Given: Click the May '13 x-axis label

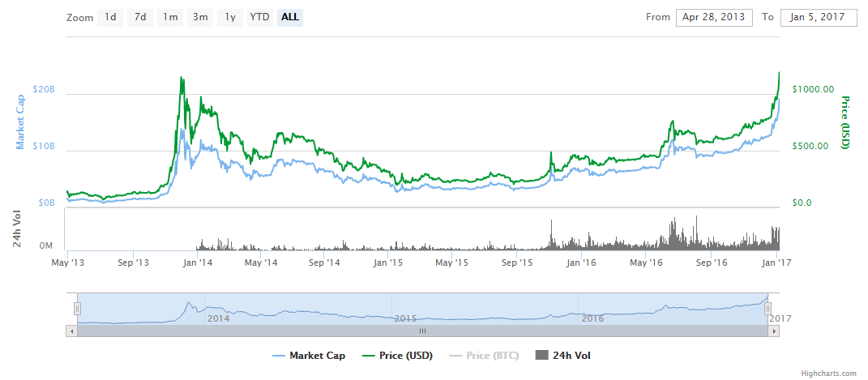Looking at the screenshot, I should pos(69,263).
